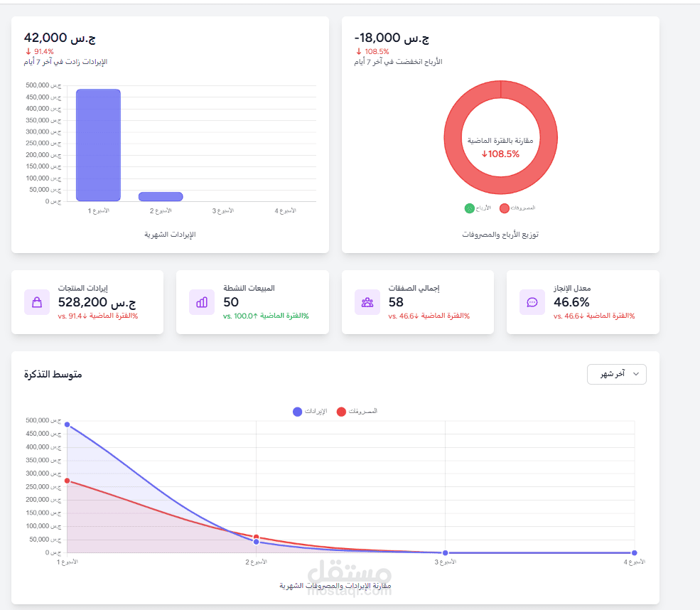Click the tall week 1 bar in monthly revenue chart
This screenshot has width=700, height=610.
point(98,145)
